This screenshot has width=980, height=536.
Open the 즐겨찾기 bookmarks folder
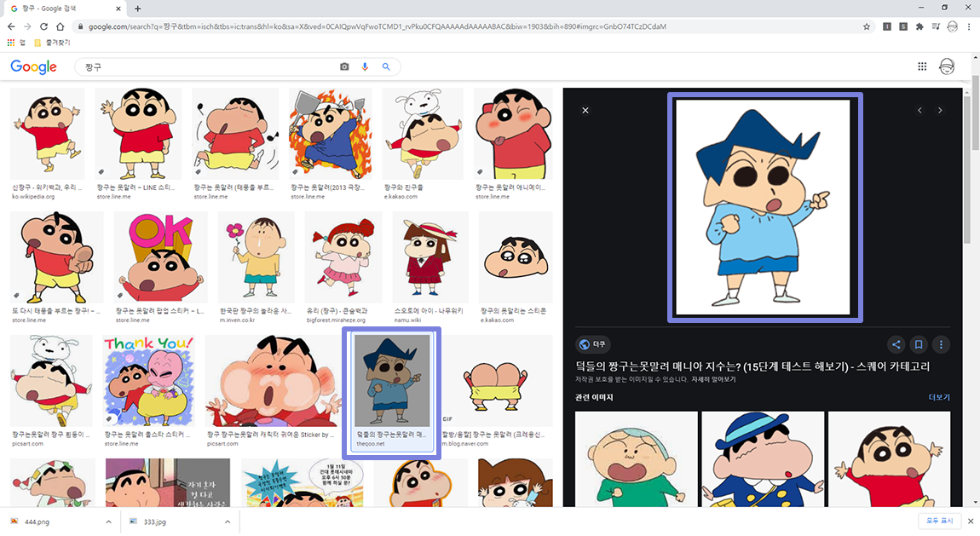click(x=52, y=43)
